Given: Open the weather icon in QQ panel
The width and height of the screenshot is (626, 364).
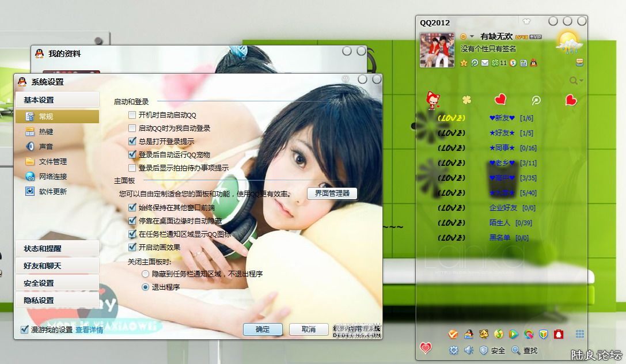Looking at the screenshot, I should [x=568, y=41].
